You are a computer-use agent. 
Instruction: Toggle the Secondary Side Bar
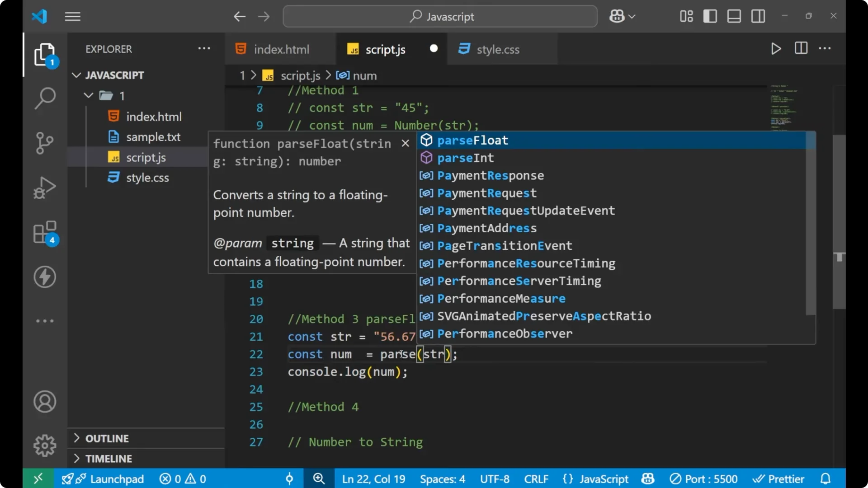[758, 16]
